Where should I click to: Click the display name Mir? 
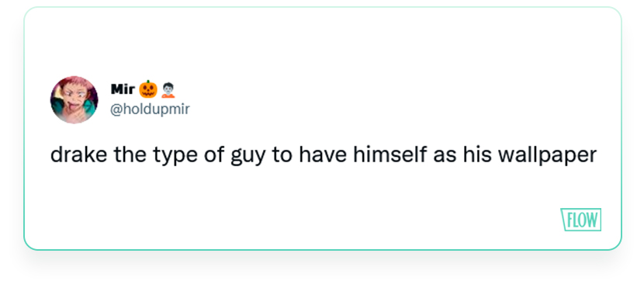click(x=123, y=88)
